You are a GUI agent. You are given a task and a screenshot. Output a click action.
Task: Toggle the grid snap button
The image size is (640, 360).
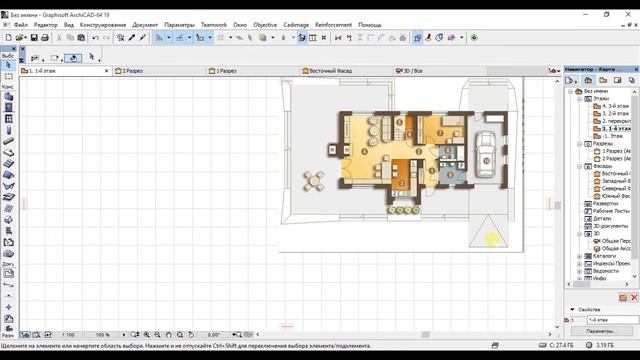pos(220,38)
